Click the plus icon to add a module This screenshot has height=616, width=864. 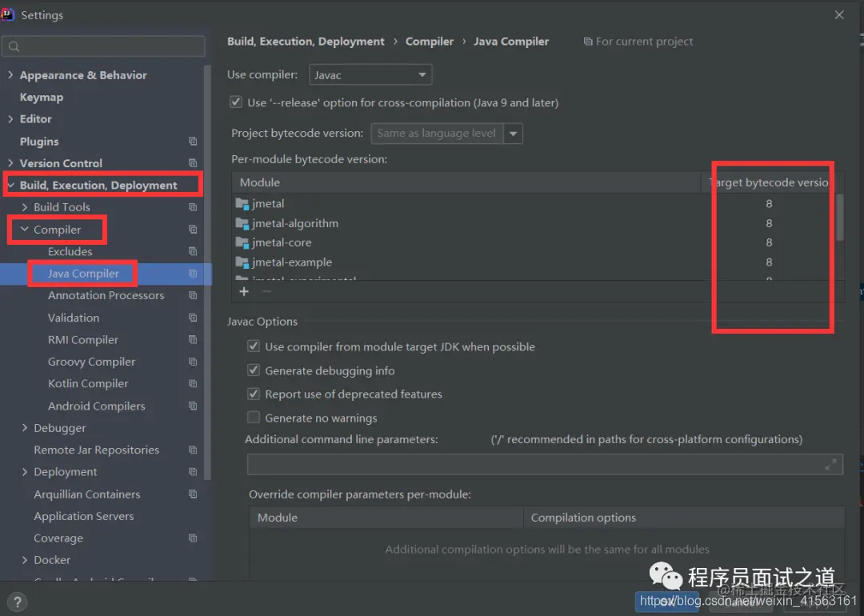click(244, 291)
